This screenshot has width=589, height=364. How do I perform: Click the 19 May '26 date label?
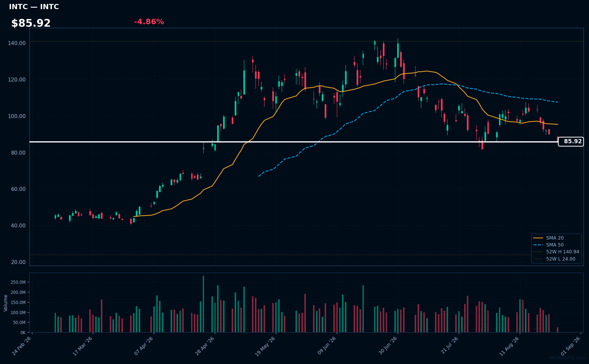(x=265, y=346)
